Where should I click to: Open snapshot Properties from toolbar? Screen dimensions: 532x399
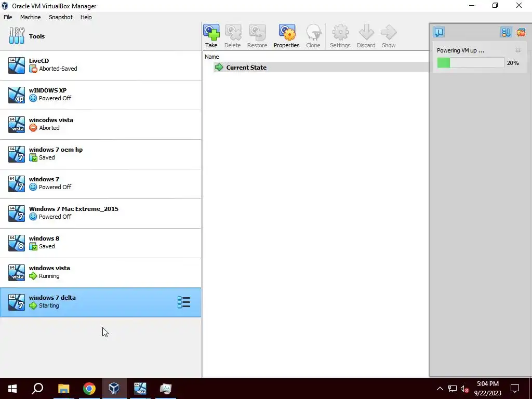coord(287,36)
